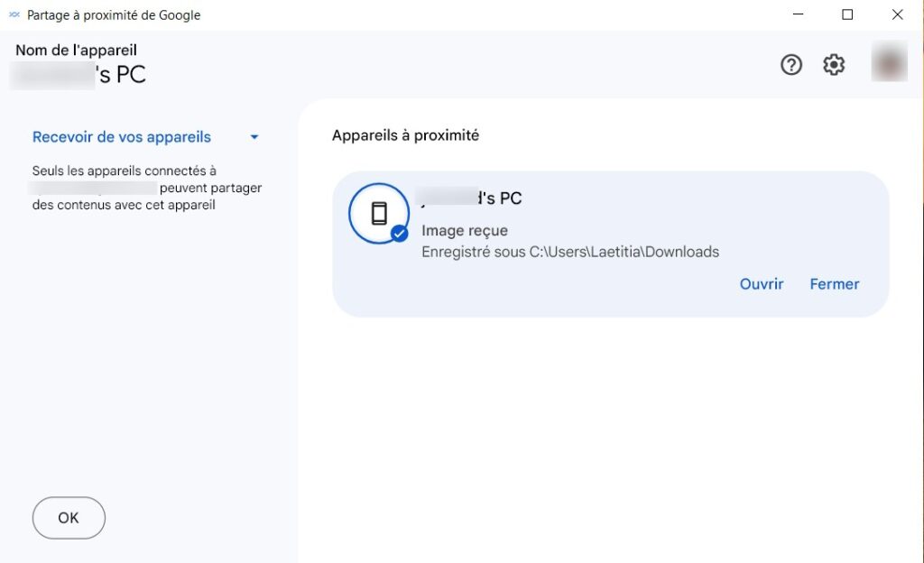Click the sender device name in card
This screenshot has height=563, width=924.
coord(470,198)
